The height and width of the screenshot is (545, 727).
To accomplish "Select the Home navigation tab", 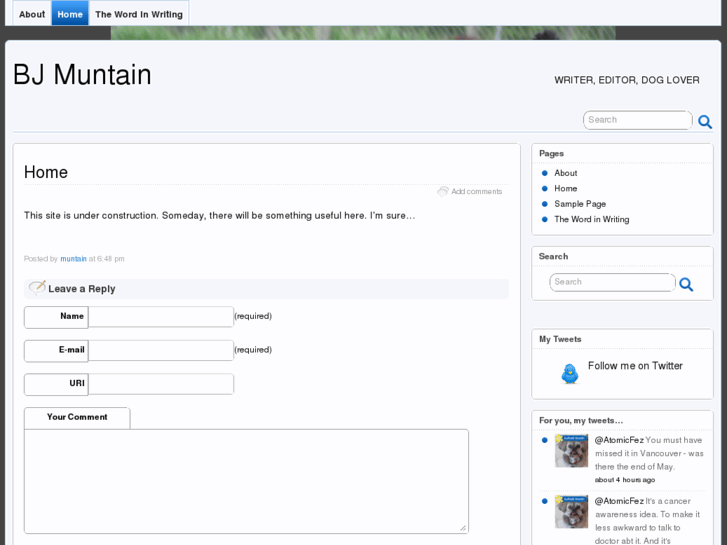I will pyautogui.click(x=70, y=14).
